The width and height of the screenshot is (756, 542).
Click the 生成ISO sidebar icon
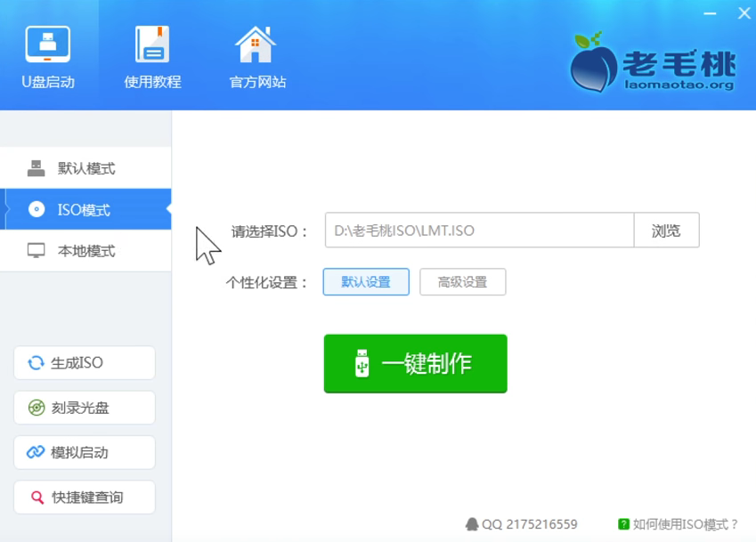point(36,362)
